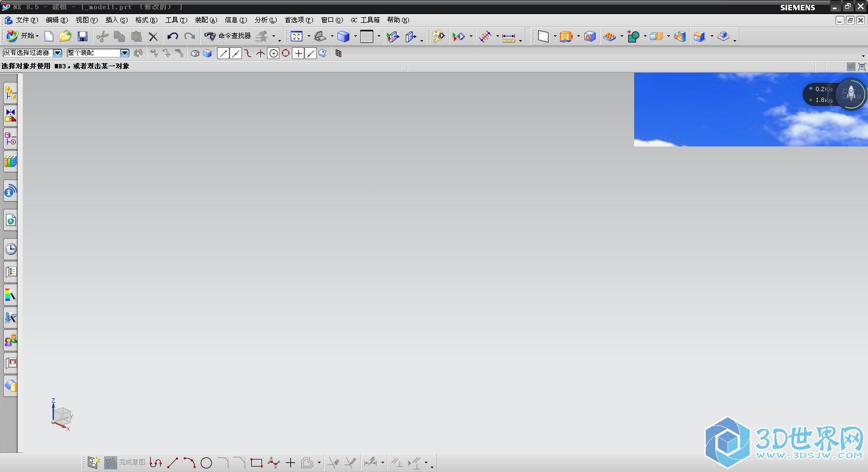Open the Roles sidebar icon with people
Screen dimensions: 868x472
10,340
